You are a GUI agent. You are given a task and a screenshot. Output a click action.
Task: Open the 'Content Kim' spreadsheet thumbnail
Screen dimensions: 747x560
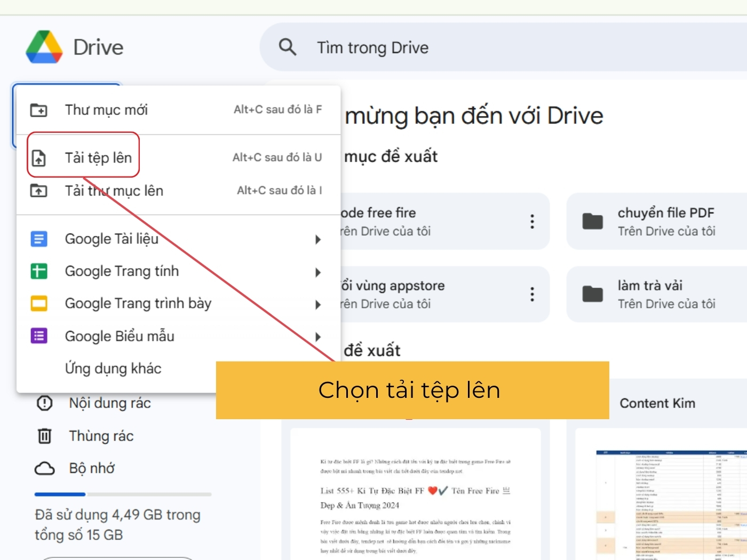(x=662, y=494)
